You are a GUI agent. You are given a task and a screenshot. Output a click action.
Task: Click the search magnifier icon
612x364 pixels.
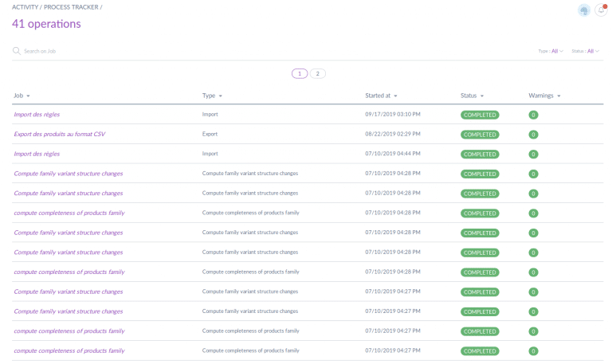[16, 51]
